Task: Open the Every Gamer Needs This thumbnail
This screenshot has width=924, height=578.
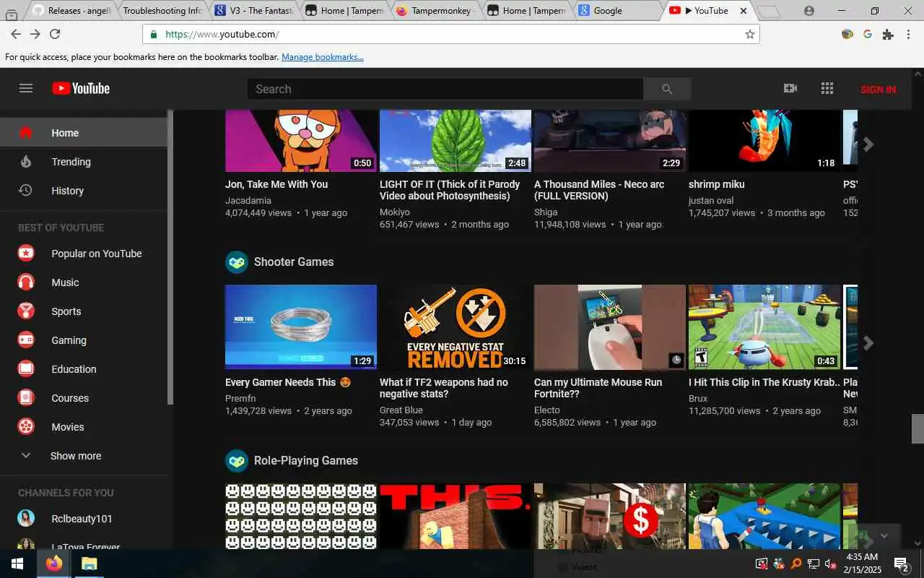Action: (x=301, y=327)
